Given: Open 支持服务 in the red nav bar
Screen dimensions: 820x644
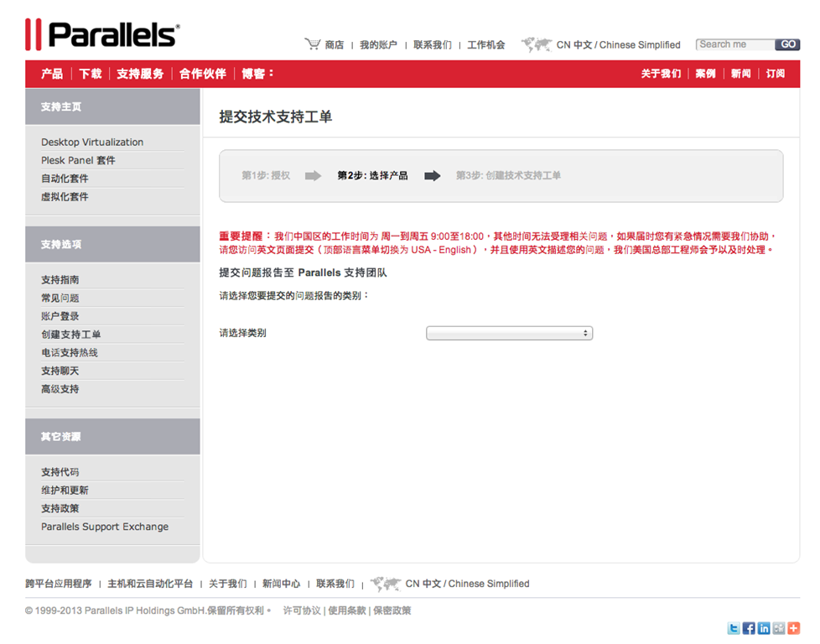Looking at the screenshot, I should [140, 74].
